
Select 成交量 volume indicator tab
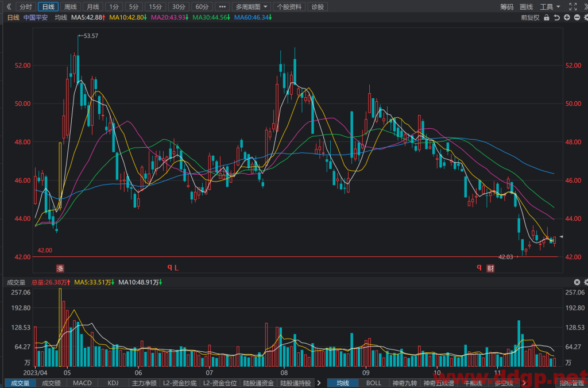click(20, 383)
